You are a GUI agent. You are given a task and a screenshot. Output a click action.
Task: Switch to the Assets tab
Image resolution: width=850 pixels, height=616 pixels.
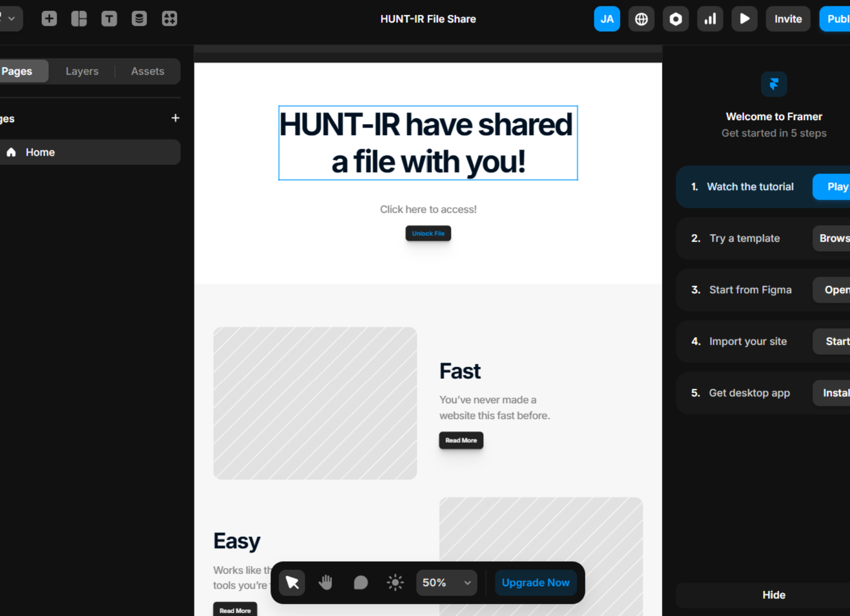(x=147, y=71)
